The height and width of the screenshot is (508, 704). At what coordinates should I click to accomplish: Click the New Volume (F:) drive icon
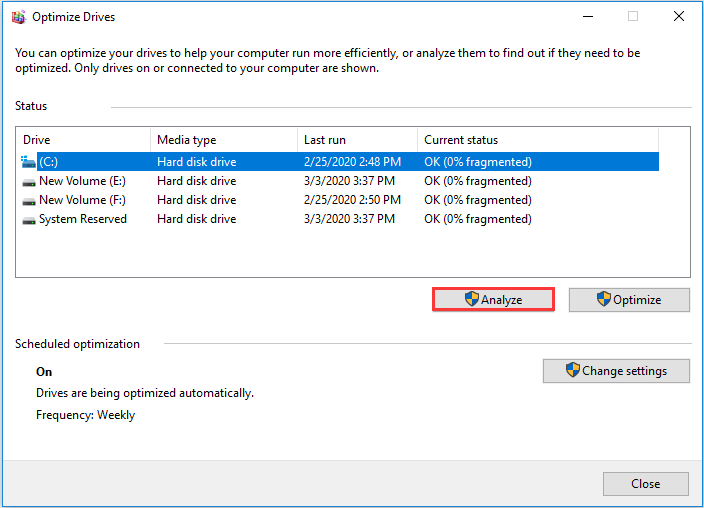coord(29,201)
